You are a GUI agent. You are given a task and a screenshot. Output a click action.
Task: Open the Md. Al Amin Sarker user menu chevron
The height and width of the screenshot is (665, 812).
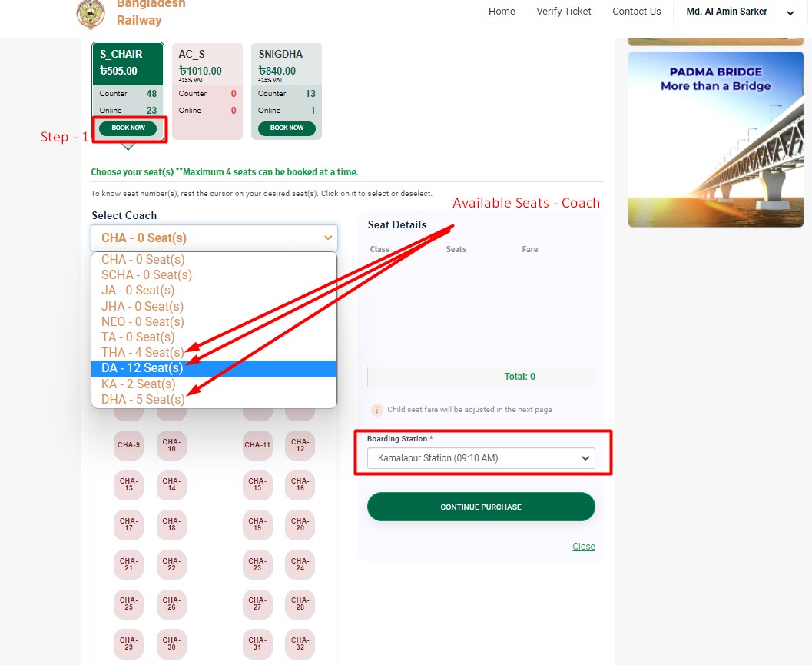click(790, 13)
